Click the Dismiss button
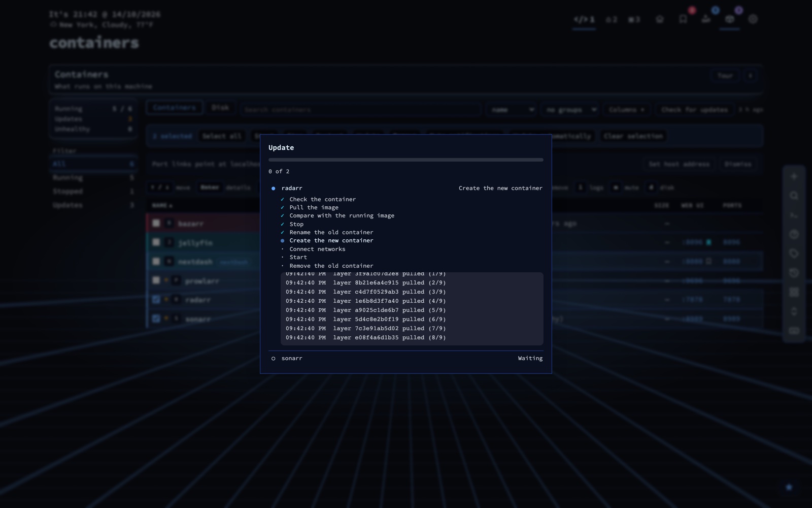Viewport: 812px width, 508px height. [x=738, y=164]
